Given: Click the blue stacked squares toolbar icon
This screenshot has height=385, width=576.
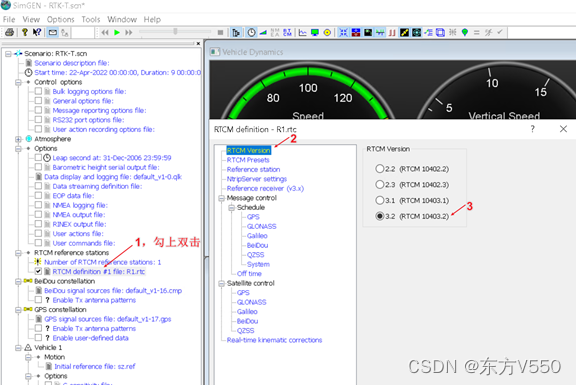Looking at the screenshot, I should [440, 32].
